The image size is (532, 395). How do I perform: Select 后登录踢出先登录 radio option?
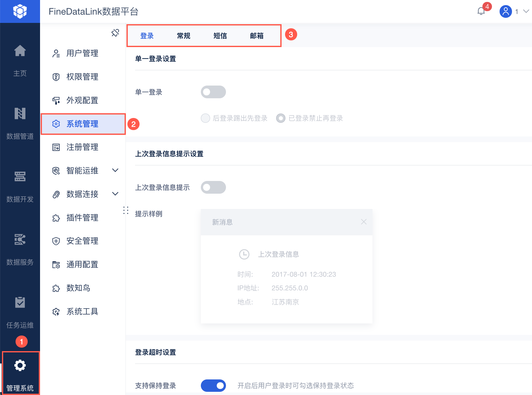205,118
